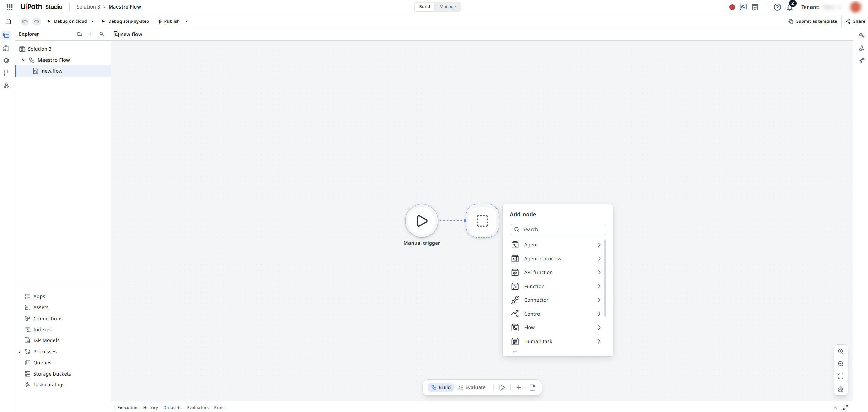868x412 pixels.
Task: Open Storage buckets resource
Action: pyautogui.click(x=48, y=374)
